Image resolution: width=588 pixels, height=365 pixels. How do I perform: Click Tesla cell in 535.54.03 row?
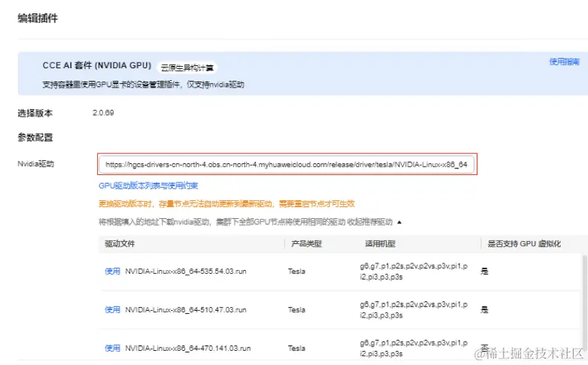point(297,271)
